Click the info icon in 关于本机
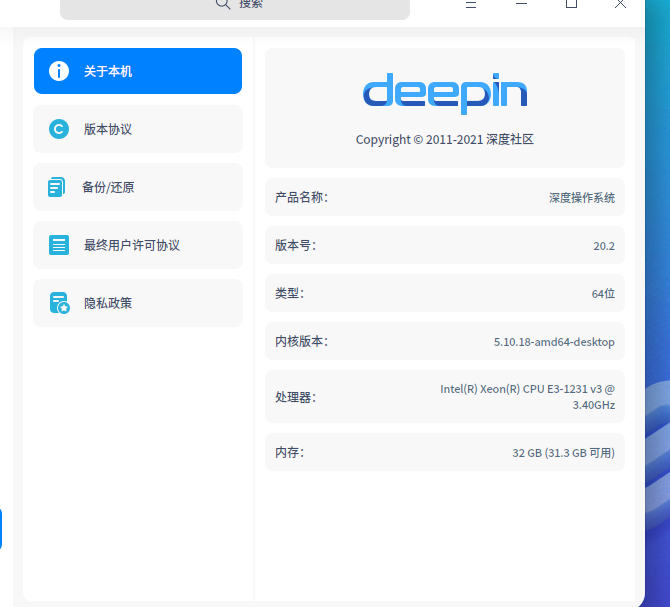The width and height of the screenshot is (670, 607). coord(59,71)
